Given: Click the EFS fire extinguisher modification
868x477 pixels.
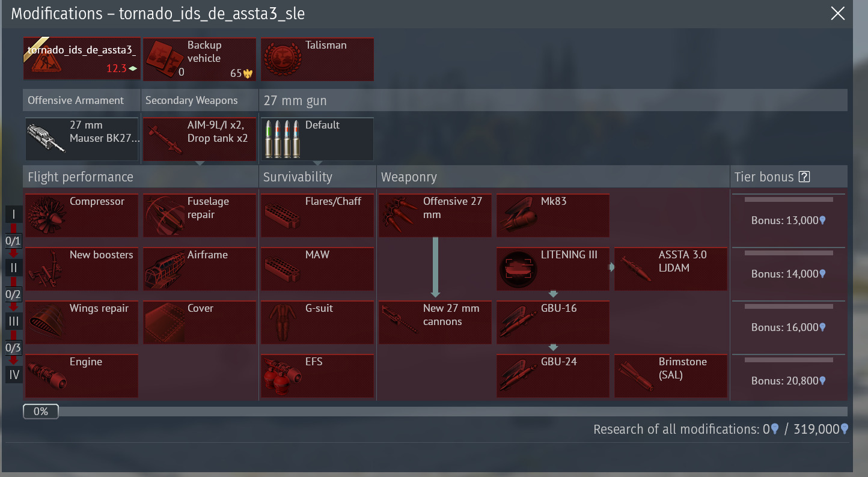Looking at the screenshot, I should pyautogui.click(x=317, y=375).
